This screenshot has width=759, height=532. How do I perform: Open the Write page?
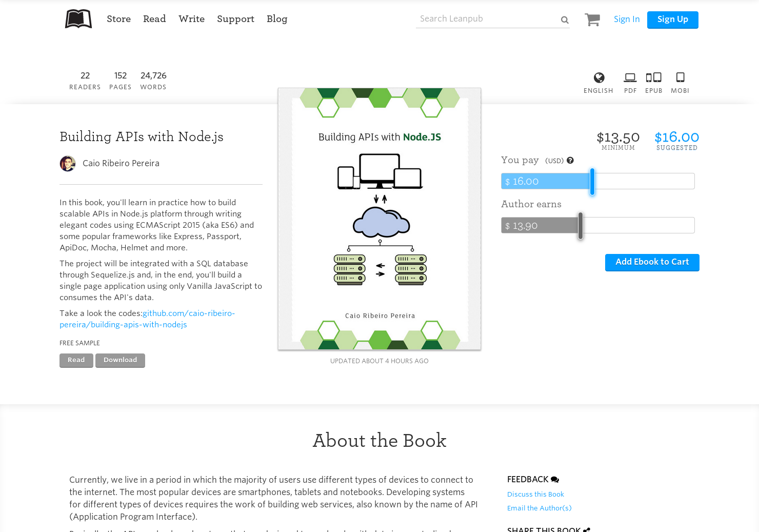click(192, 19)
